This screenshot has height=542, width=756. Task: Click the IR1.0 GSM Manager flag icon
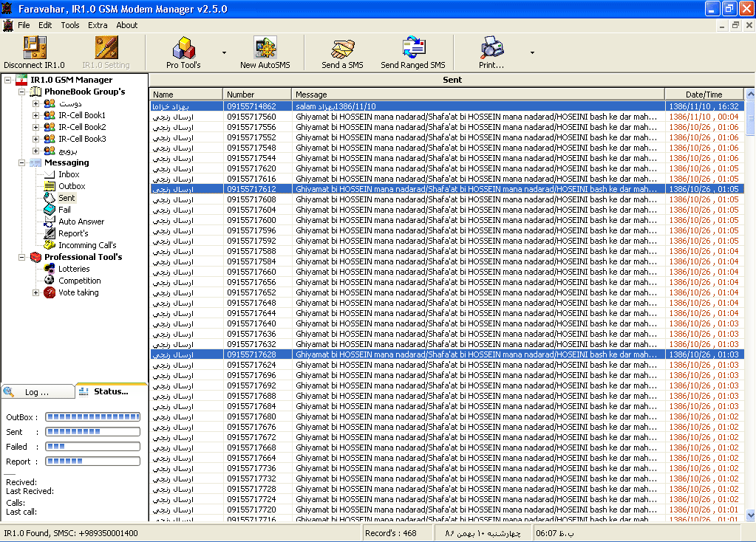click(21, 80)
